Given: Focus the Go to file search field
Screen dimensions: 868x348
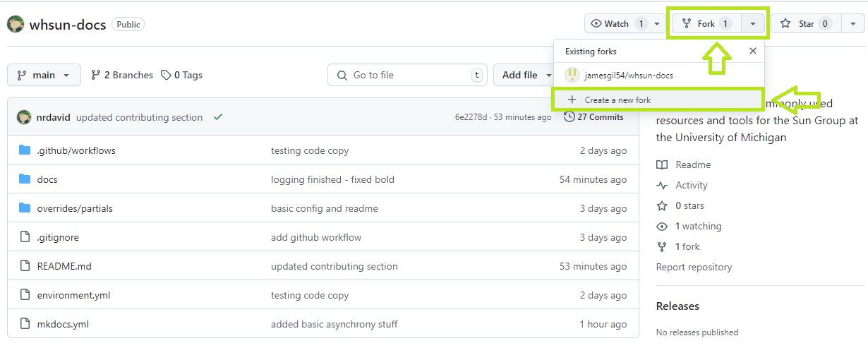Looking at the screenshot, I should click(x=408, y=75).
